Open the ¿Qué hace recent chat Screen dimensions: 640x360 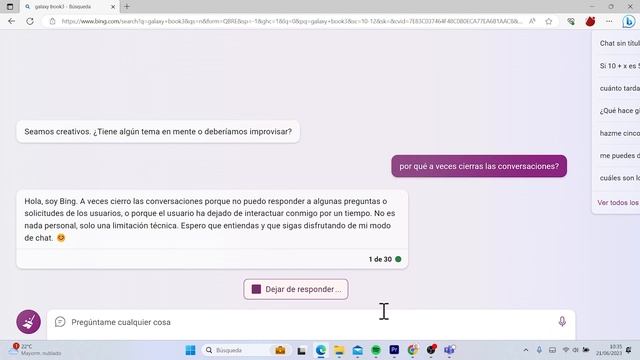coord(619,111)
